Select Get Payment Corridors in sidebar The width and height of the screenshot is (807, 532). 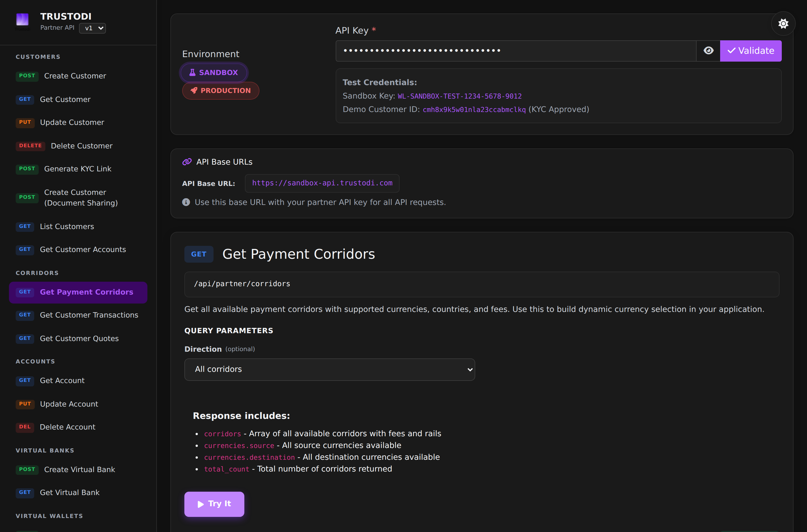[78, 292]
